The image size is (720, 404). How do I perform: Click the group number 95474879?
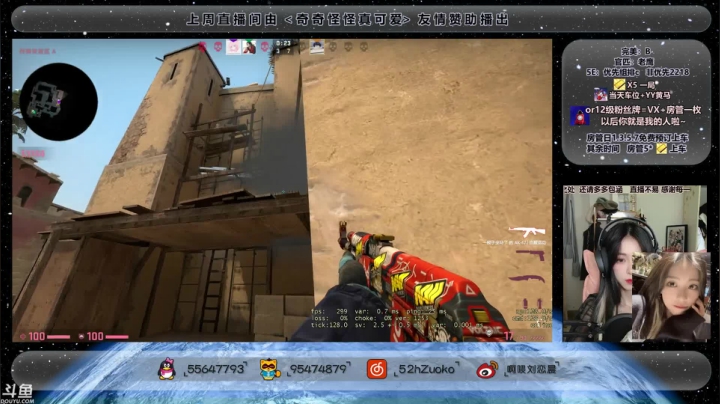tap(318, 369)
